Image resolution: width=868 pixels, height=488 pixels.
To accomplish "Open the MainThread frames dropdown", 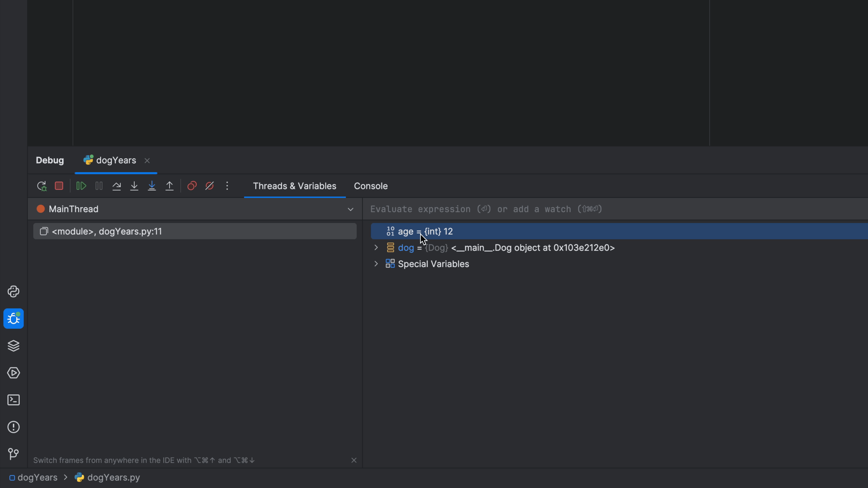I will point(350,209).
